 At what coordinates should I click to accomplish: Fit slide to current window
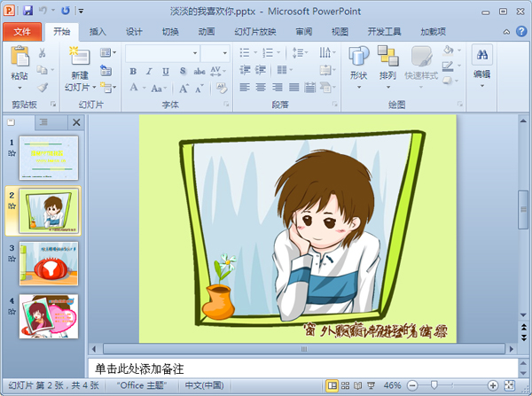click(x=509, y=385)
